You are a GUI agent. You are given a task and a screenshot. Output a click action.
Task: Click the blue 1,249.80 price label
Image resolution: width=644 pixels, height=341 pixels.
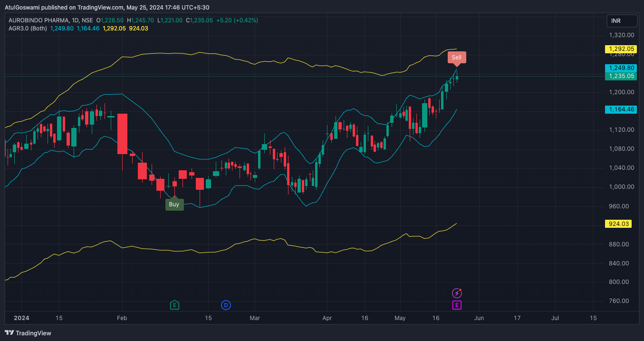tap(620, 68)
